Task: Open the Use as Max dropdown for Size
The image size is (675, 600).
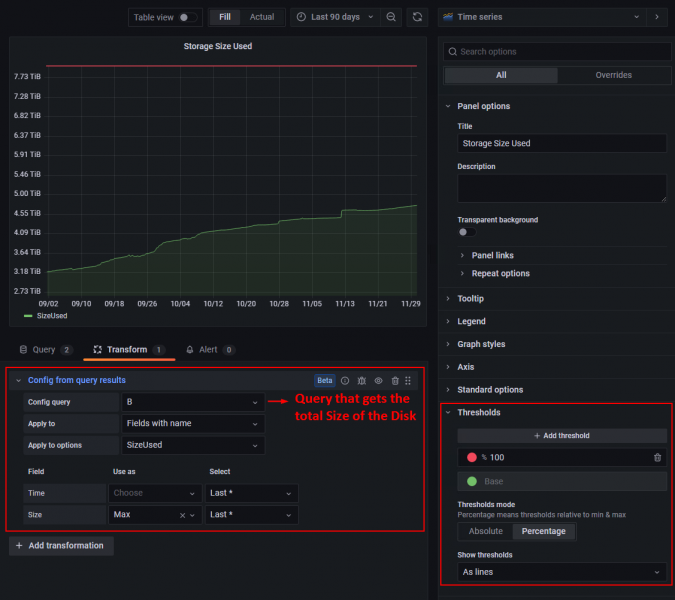Action: pyautogui.click(x=155, y=515)
